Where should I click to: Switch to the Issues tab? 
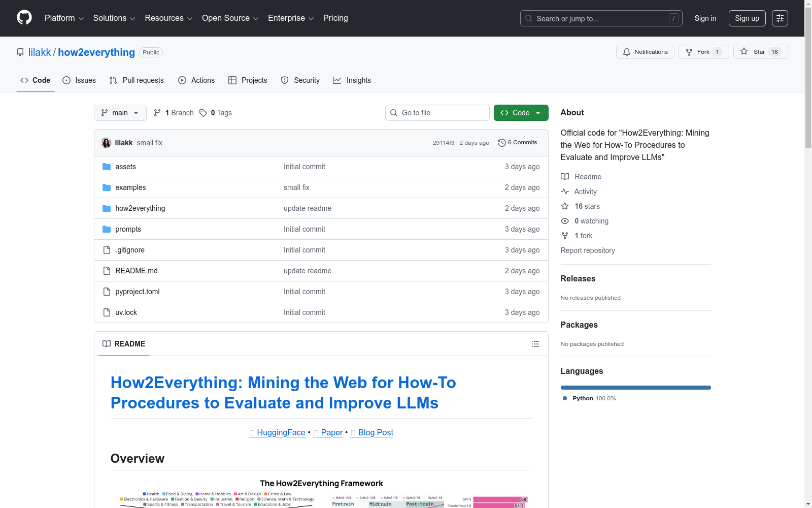coord(79,80)
